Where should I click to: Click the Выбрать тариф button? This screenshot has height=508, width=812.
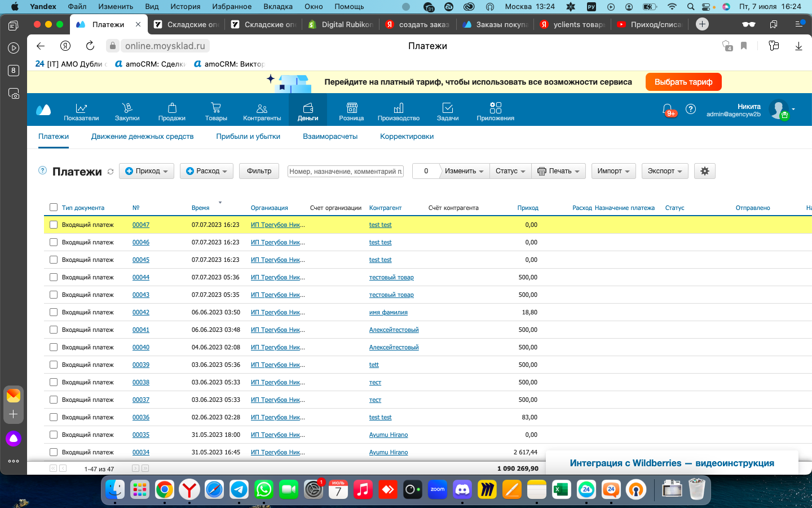pyautogui.click(x=683, y=82)
